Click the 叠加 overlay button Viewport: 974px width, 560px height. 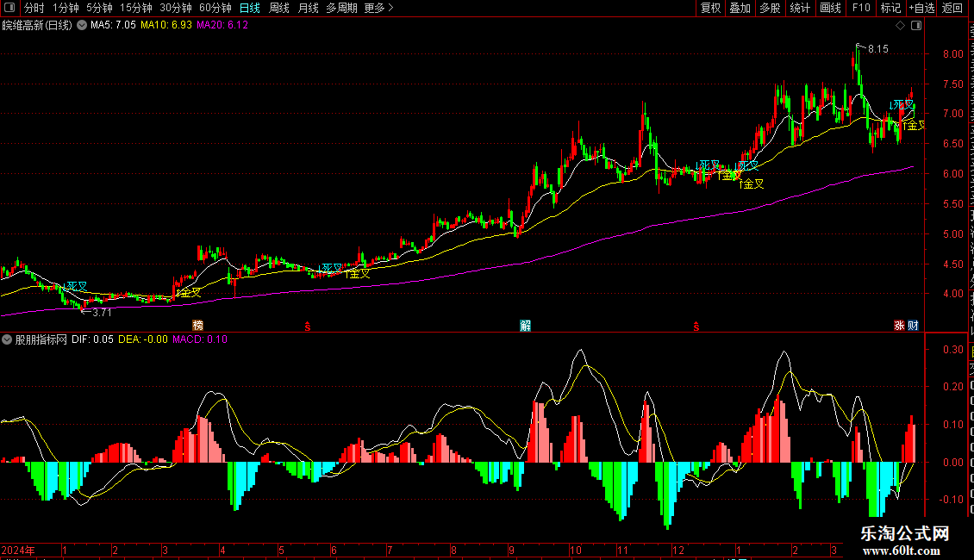(740, 8)
